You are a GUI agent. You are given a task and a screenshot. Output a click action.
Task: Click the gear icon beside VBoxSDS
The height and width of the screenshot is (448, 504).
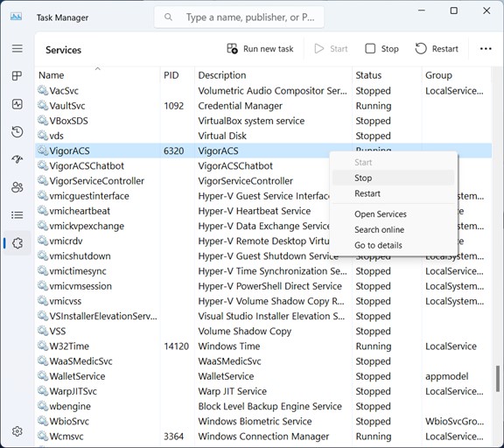[43, 121]
